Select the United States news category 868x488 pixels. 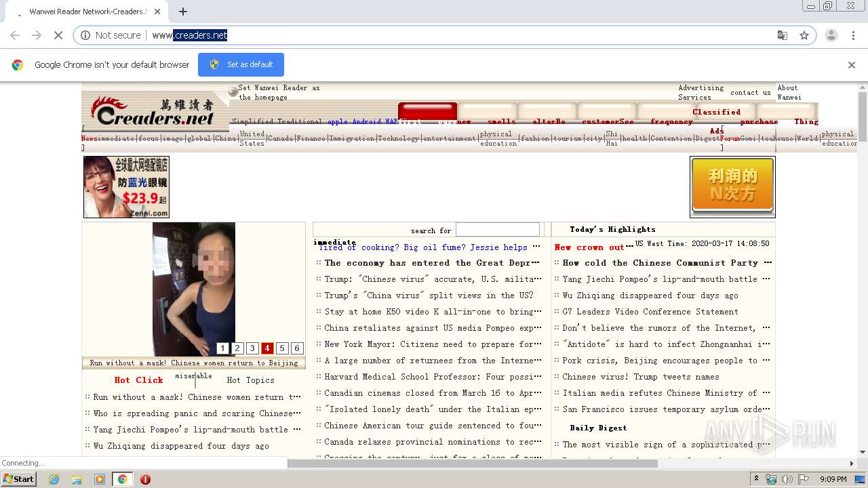click(x=252, y=138)
